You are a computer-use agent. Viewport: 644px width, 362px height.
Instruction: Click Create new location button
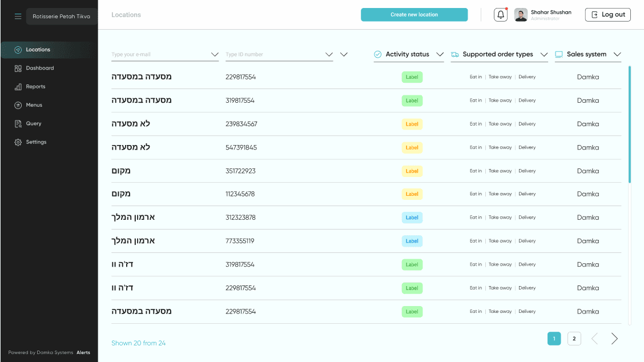[x=414, y=15]
